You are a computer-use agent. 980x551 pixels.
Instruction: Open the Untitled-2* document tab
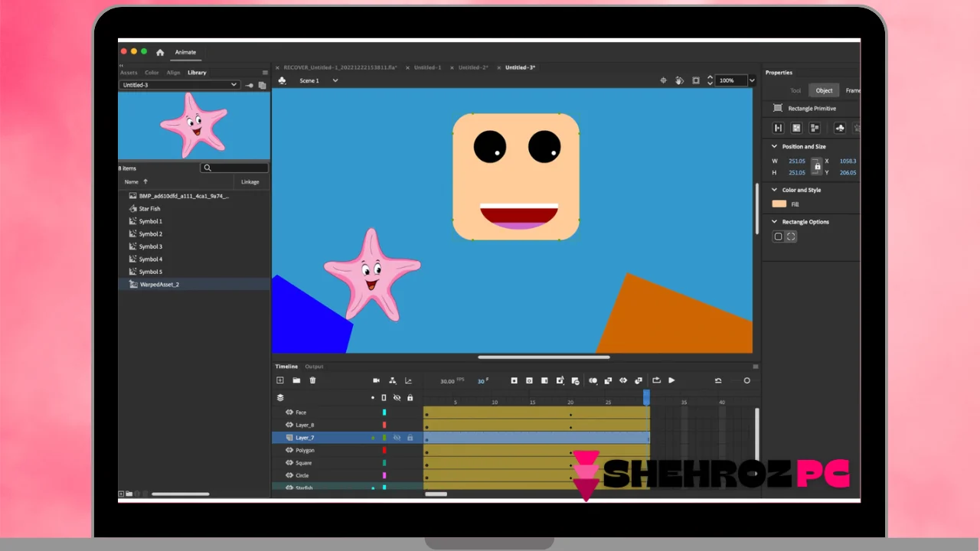pos(473,67)
